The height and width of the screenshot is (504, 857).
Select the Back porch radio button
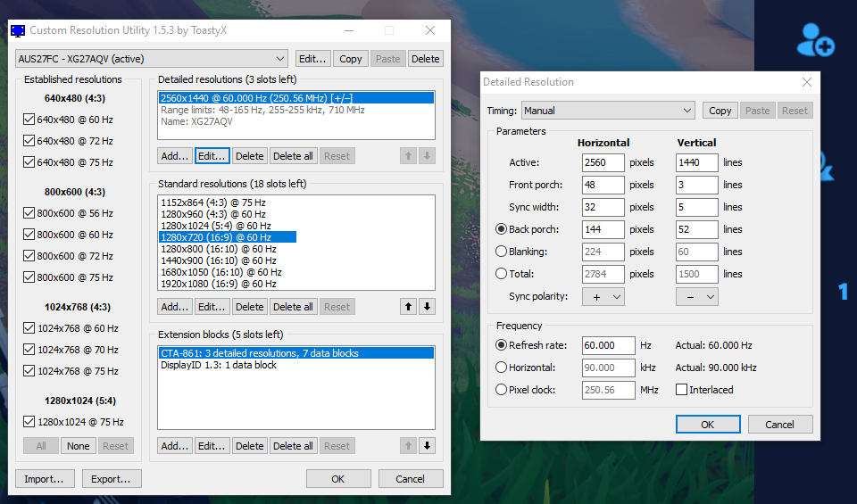pos(501,229)
